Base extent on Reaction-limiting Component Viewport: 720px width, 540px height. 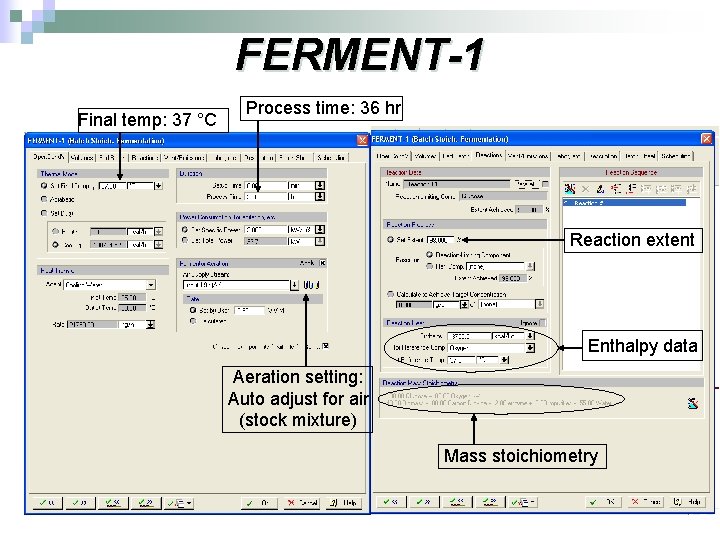coord(430,254)
